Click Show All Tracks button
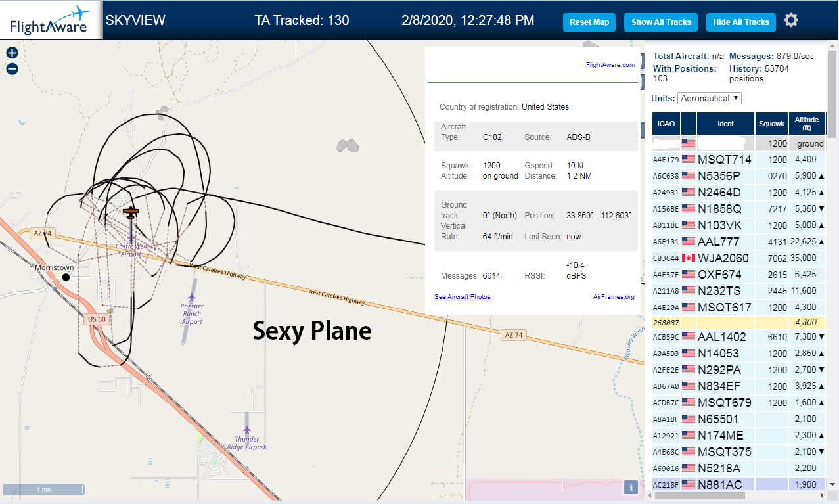This screenshot has height=504, width=839. [x=661, y=22]
